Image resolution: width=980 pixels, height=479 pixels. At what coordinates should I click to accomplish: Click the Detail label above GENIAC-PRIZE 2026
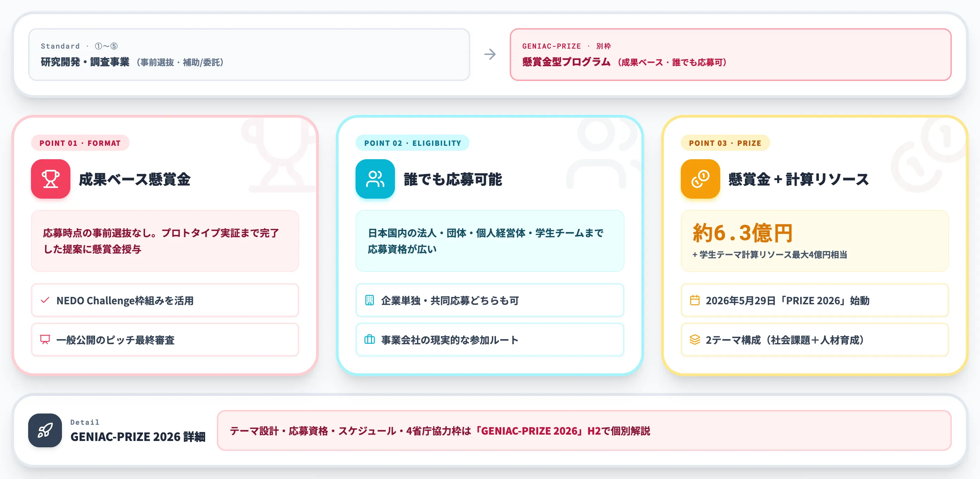[85, 422]
